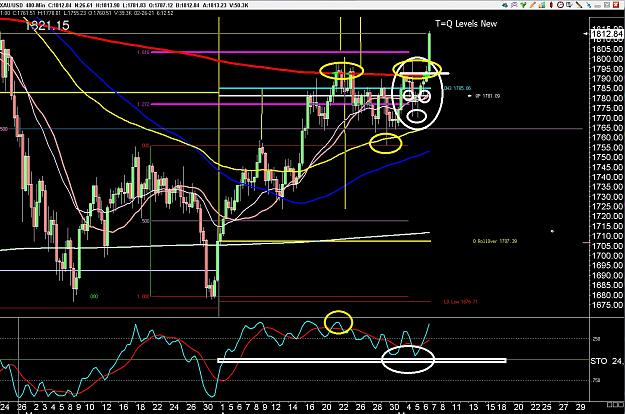Click the XAU/USD symbol title text
Image resolution: width=625 pixels, height=414 pixels.
coord(12,5)
